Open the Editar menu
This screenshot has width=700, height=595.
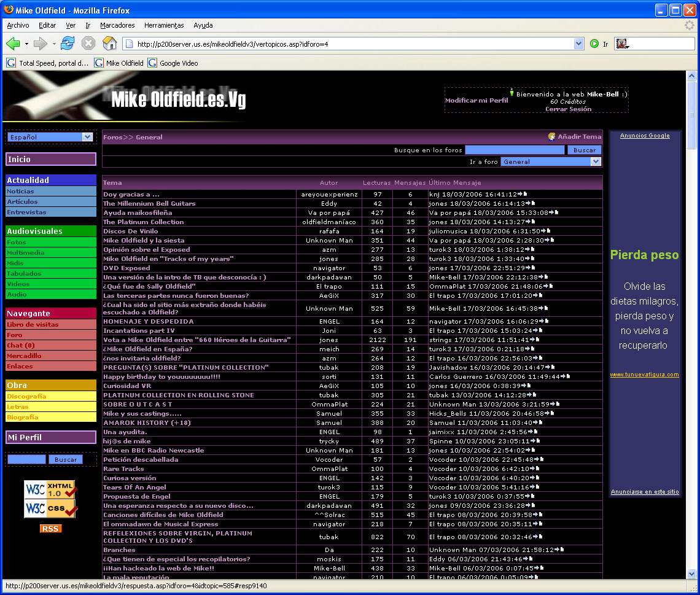point(47,25)
